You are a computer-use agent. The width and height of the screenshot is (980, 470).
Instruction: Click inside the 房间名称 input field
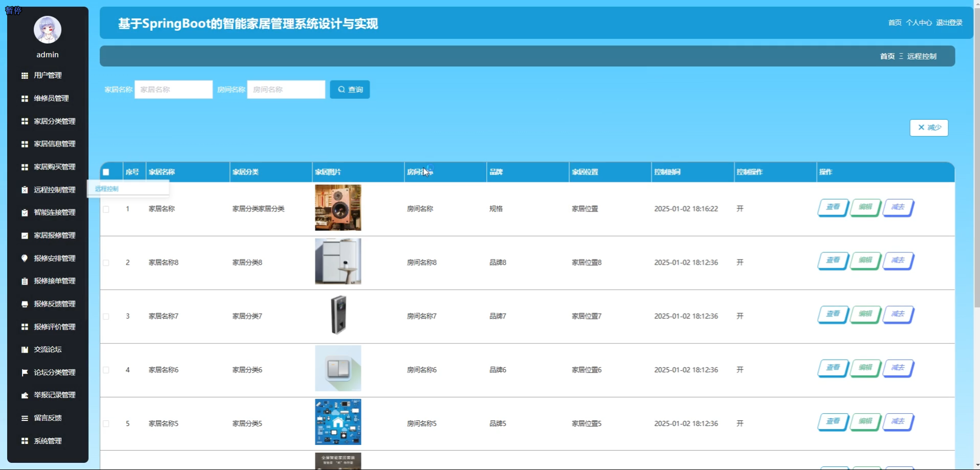(x=286, y=89)
